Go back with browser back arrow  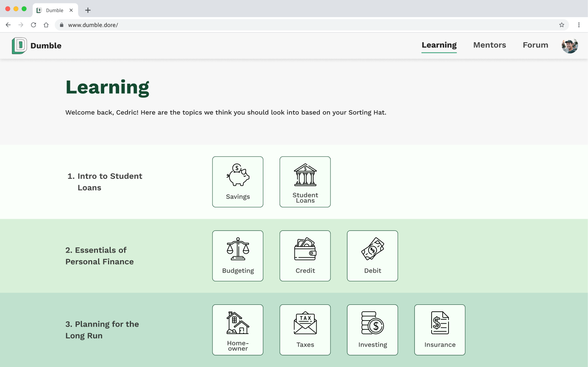tap(8, 25)
